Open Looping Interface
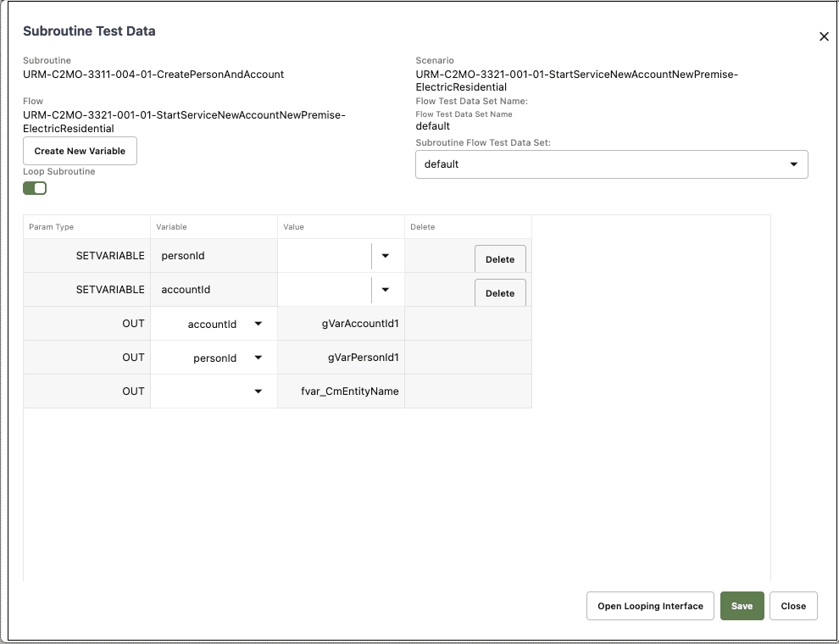Screen dimensions: 839x644 pyautogui.click(x=650, y=606)
